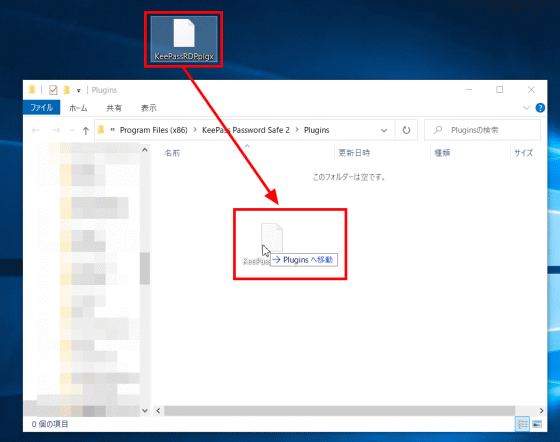
Task: Expand hidden path with « chevron
Action: point(112,130)
